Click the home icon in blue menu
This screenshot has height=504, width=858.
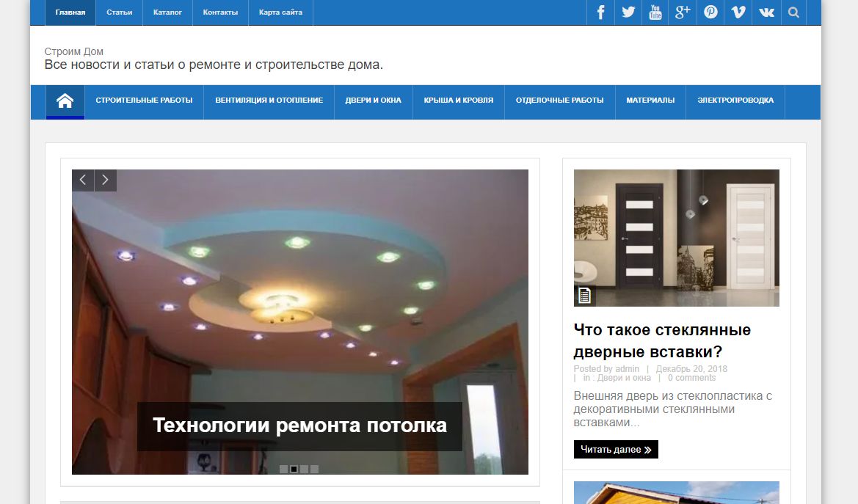(x=65, y=101)
